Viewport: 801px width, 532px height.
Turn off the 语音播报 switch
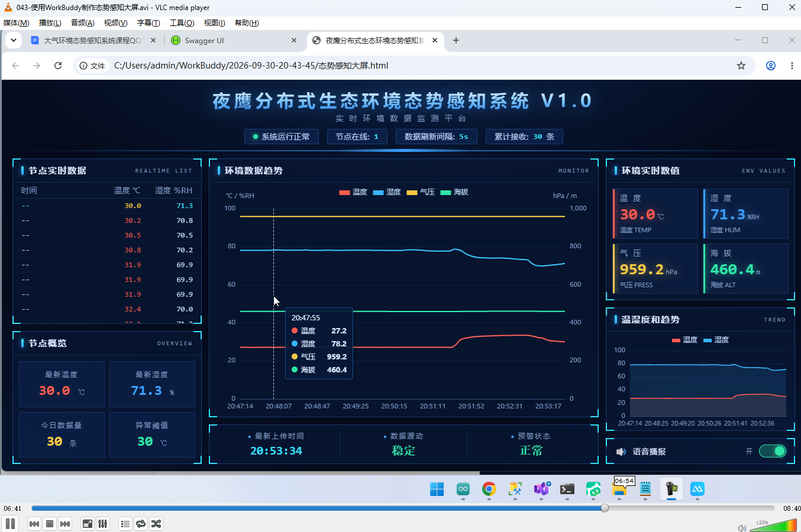tap(773, 451)
